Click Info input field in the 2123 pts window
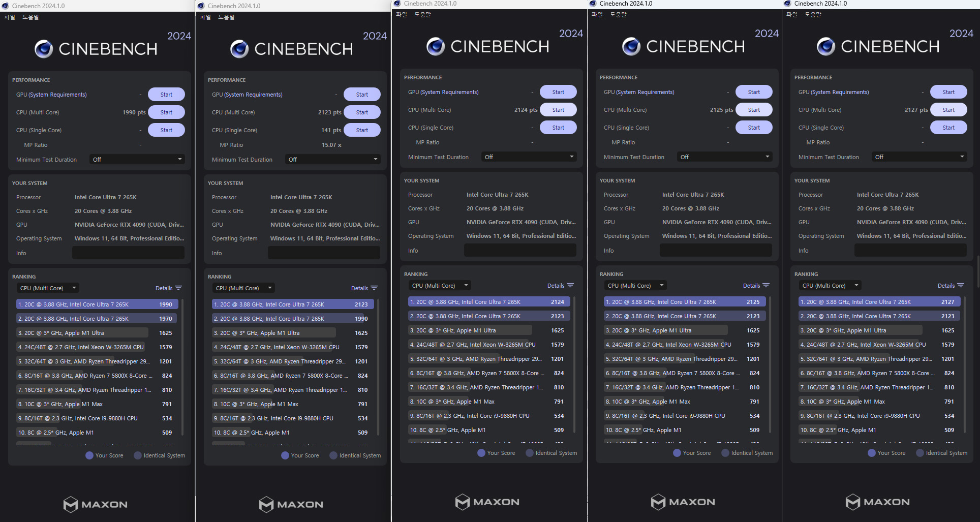 click(x=324, y=253)
